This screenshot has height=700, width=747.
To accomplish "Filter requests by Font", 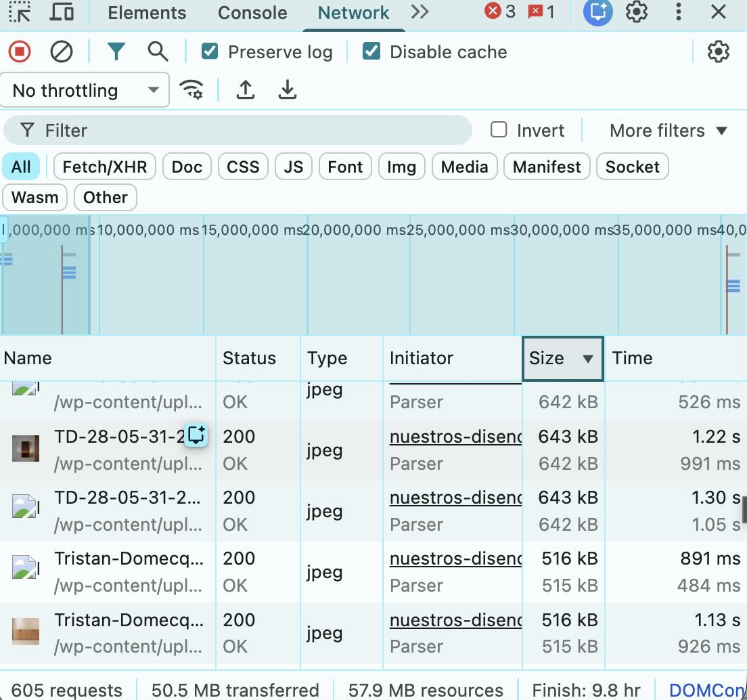I will click(x=345, y=167).
